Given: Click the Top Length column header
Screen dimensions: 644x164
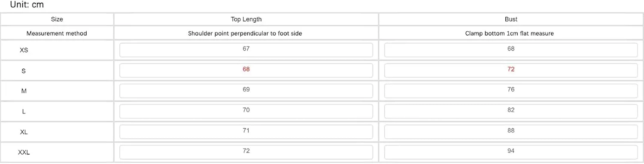Looking at the screenshot, I should click(x=246, y=19).
